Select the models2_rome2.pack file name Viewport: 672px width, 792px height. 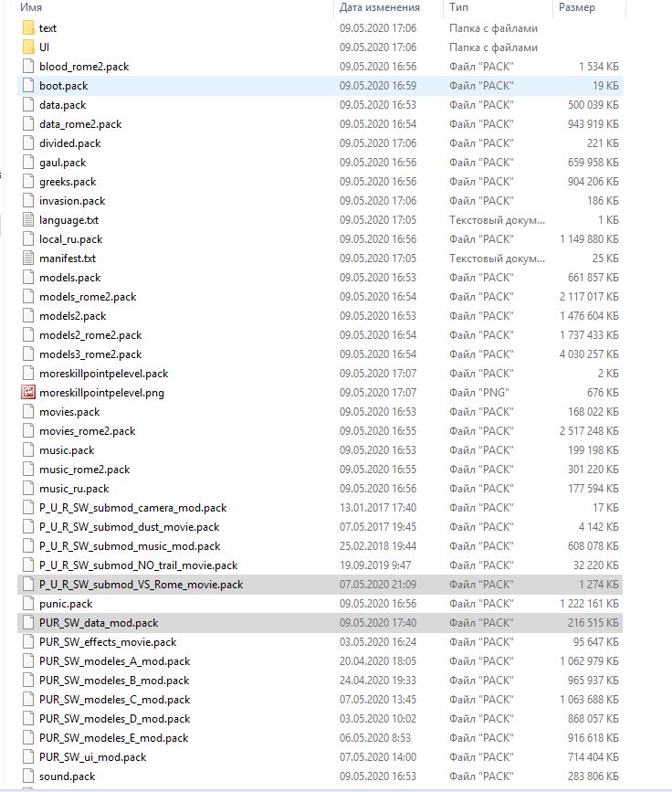pyautogui.click(x=90, y=335)
